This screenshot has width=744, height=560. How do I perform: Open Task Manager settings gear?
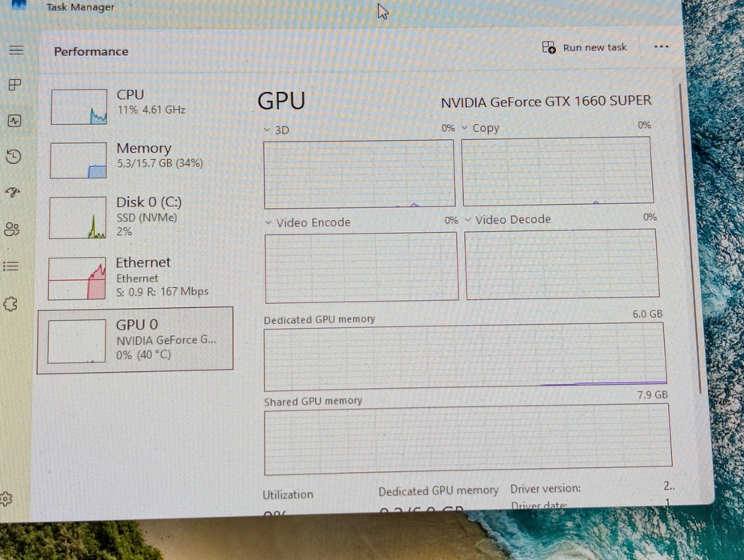[x=6, y=498]
